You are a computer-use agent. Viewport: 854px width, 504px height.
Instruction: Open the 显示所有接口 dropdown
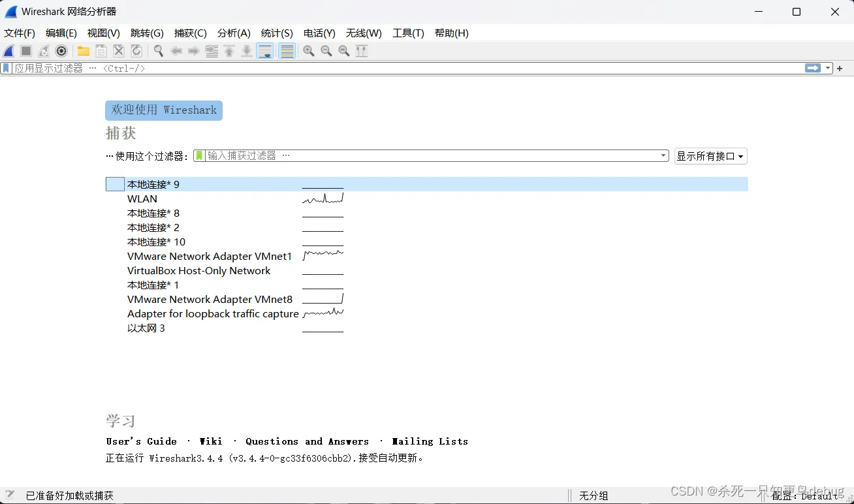710,156
